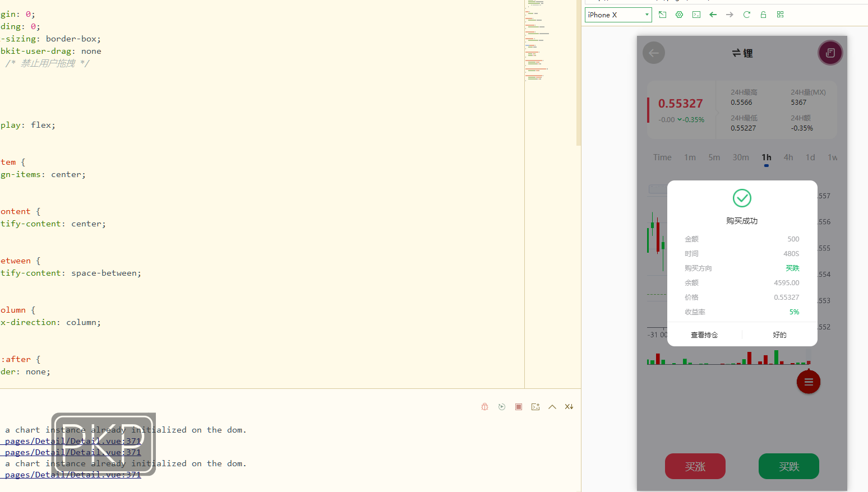Click 查看持仓 in the success dialog
Screen dimensions: 868x492
704,335
